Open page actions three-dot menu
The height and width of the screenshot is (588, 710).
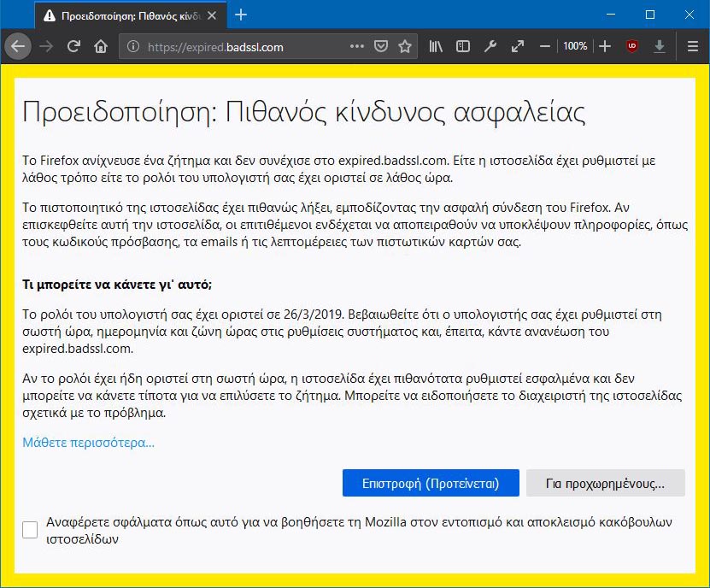point(357,46)
